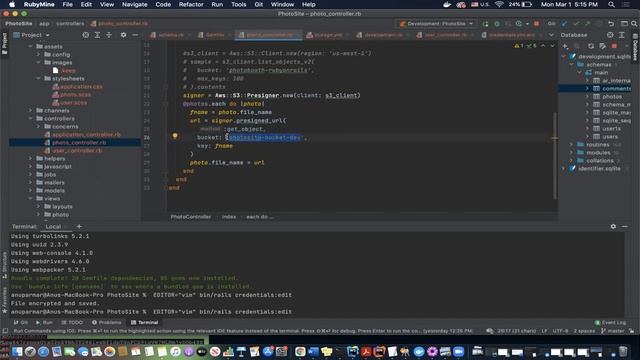Screen dimensions: 640x360
Task: Open the Run tool window
Action: coord(44,322)
